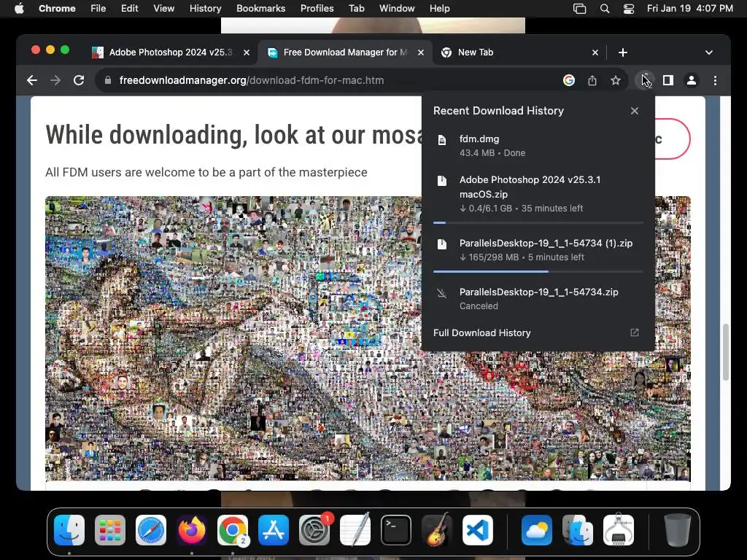View site info lock icon
747x560 pixels.
[x=108, y=80]
